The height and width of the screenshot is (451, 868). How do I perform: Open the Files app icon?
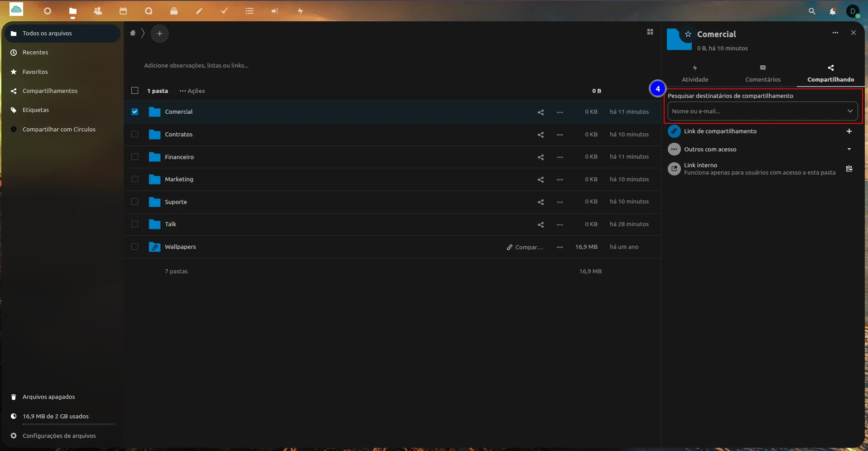click(73, 11)
